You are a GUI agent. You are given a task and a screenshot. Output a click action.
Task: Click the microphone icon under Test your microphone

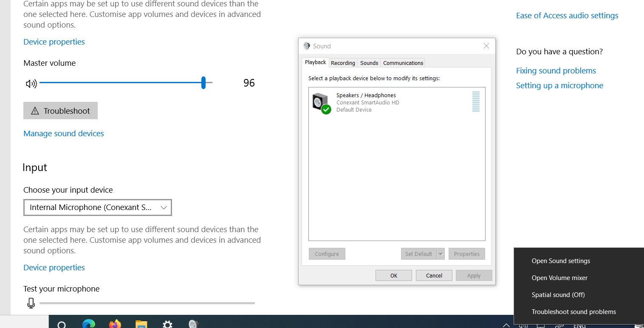click(x=31, y=303)
